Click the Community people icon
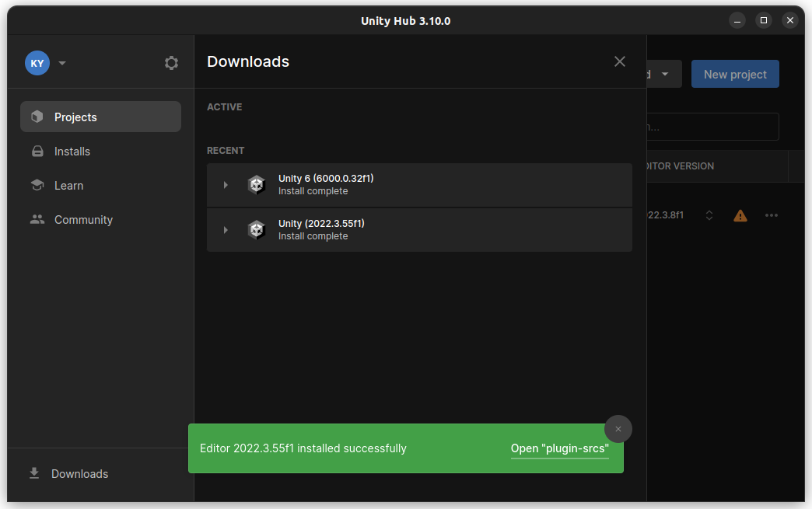The image size is (812, 509). 37,219
